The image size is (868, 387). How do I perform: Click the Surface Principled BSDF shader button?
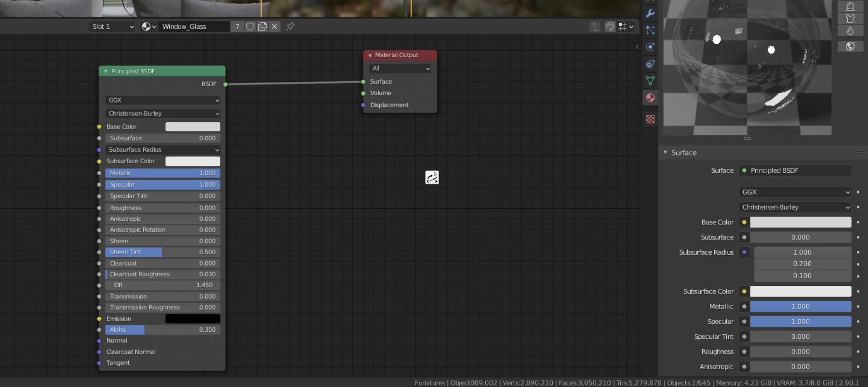(x=795, y=170)
